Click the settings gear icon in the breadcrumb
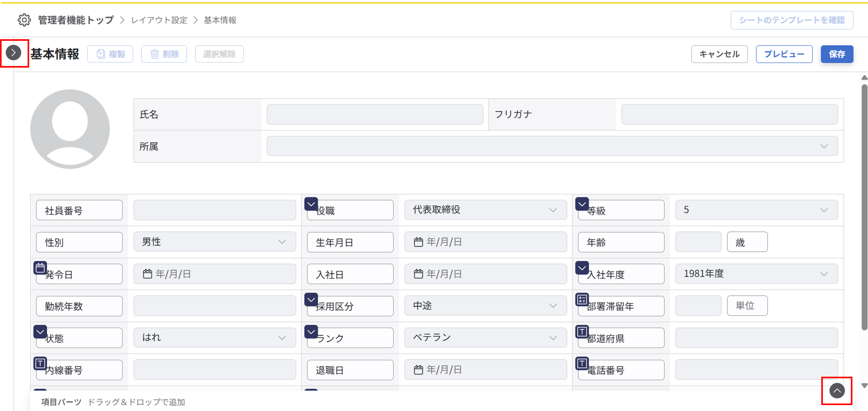Image resolution: width=868 pixels, height=411 pixels. [24, 20]
